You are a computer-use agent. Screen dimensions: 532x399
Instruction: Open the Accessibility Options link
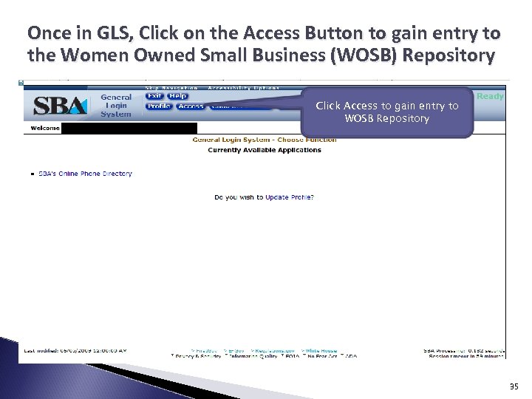[x=243, y=88]
